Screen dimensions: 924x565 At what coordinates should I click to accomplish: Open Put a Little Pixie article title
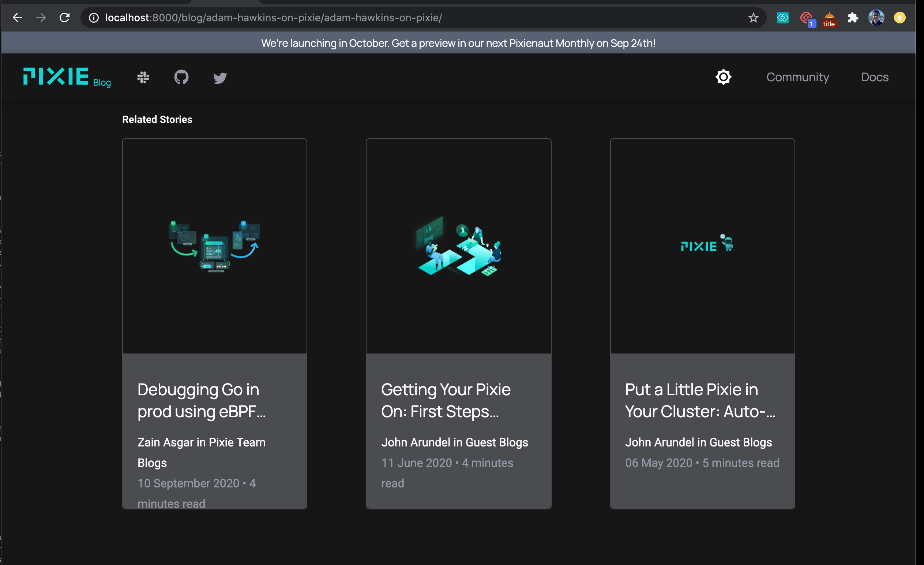(x=700, y=400)
